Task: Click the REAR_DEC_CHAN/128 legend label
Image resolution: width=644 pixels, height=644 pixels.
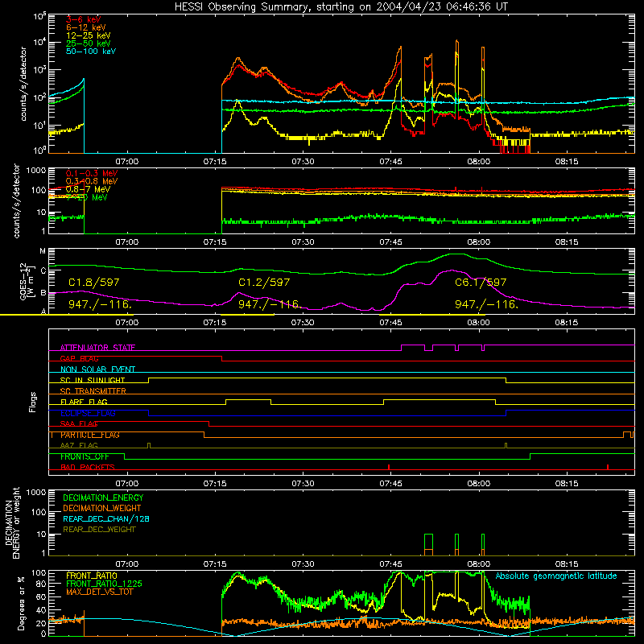Action: [106, 519]
